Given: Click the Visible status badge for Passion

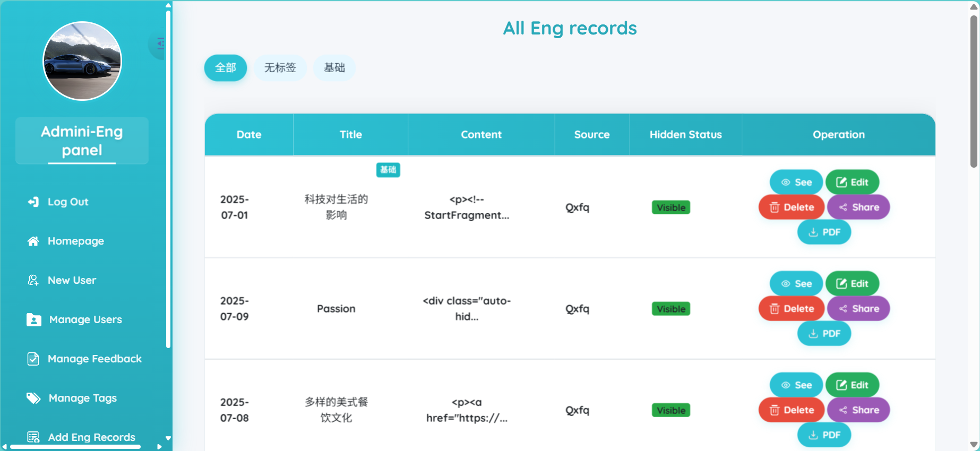Looking at the screenshot, I should tap(670, 309).
